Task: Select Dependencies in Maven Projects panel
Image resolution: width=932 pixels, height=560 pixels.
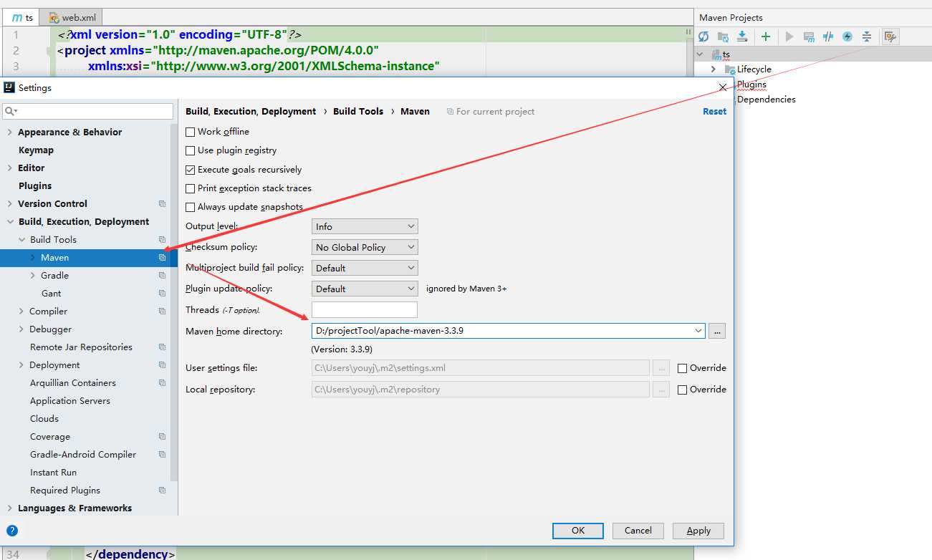Action: tap(766, 100)
